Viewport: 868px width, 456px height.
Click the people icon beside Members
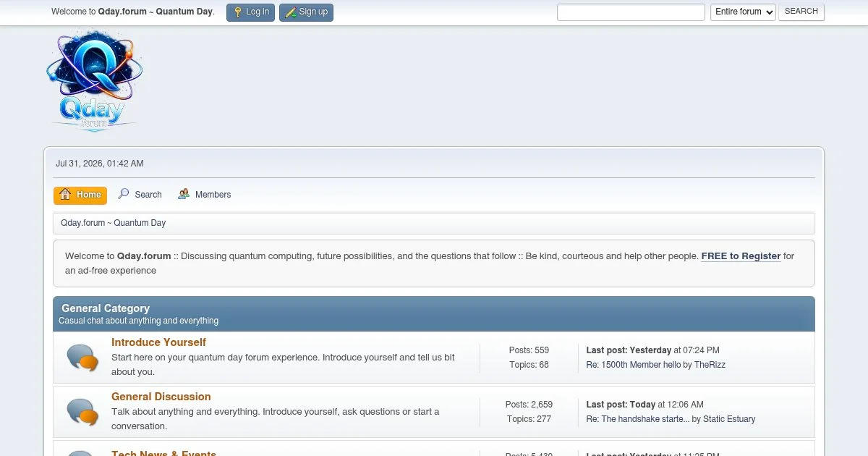coord(184,194)
